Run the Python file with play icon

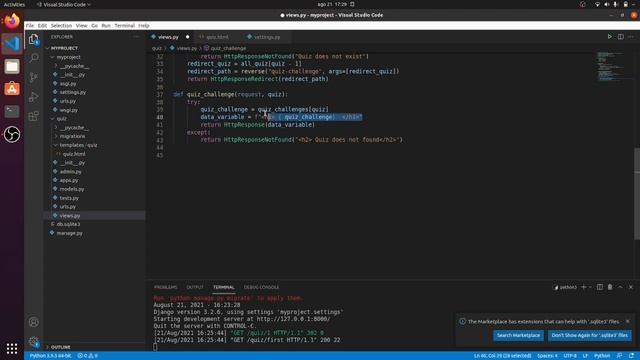pyautogui.click(x=609, y=37)
